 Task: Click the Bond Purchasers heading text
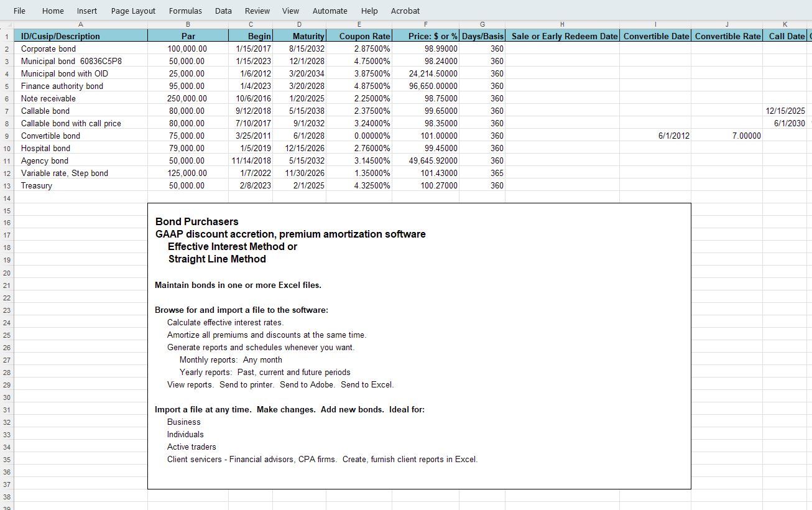click(197, 221)
